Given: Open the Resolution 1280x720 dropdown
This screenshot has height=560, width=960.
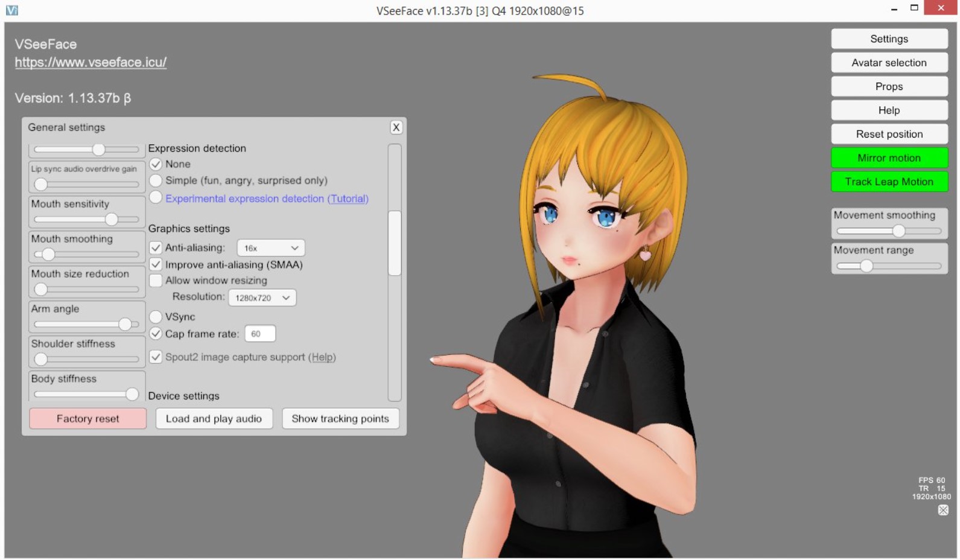Looking at the screenshot, I should [262, 297].
